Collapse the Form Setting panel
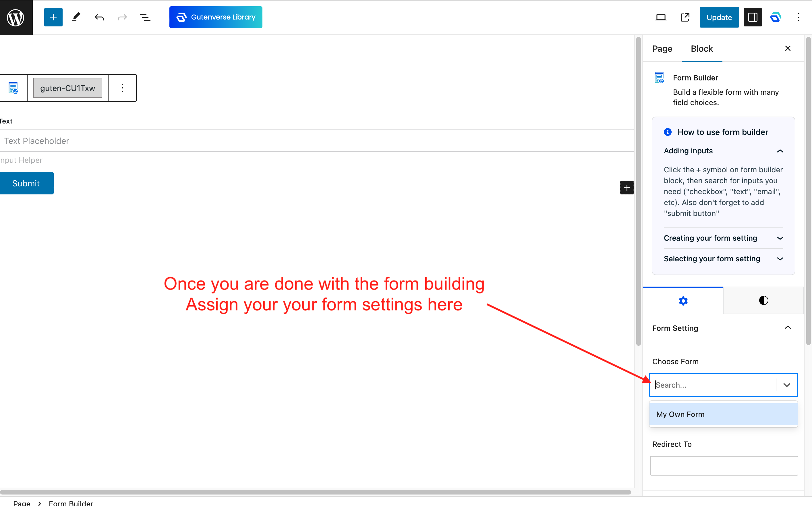 788,328
